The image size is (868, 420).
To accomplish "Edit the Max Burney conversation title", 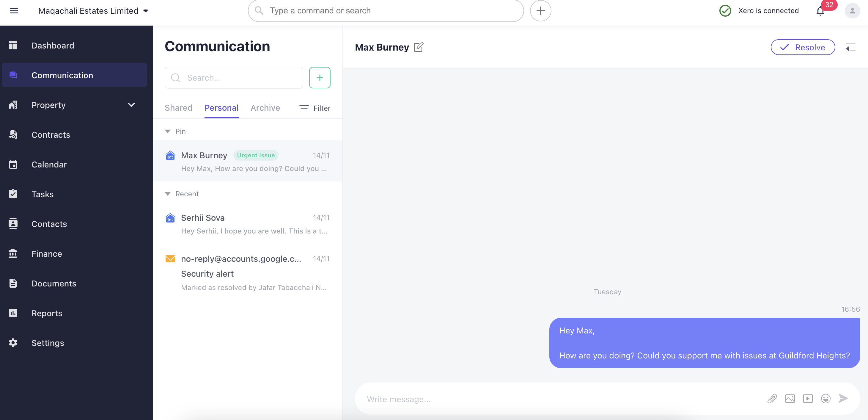I will click(x=418, y=47).
